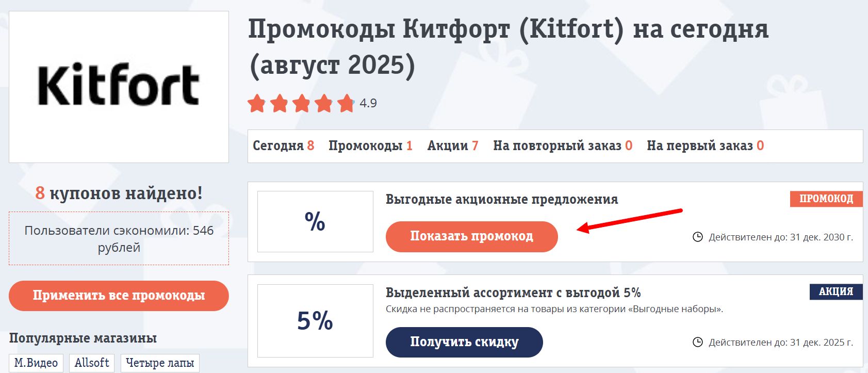
Task: Click the Применить все промокоды button
Action: tap(119, 296)
